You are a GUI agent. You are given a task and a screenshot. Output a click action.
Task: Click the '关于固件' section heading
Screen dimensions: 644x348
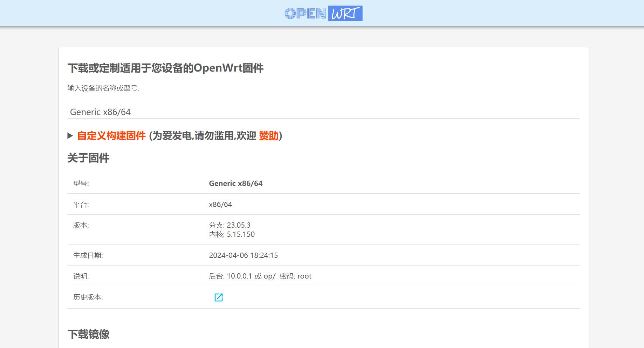pos(88,158)
